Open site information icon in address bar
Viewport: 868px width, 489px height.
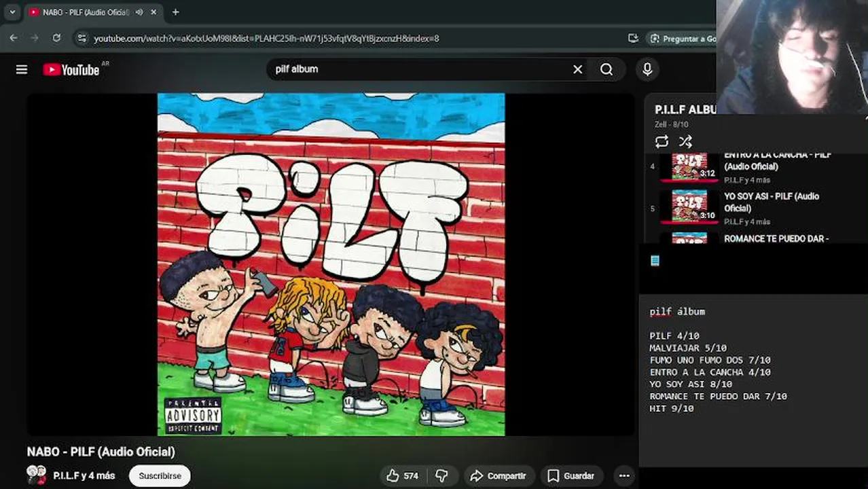(x=82, y=39)
